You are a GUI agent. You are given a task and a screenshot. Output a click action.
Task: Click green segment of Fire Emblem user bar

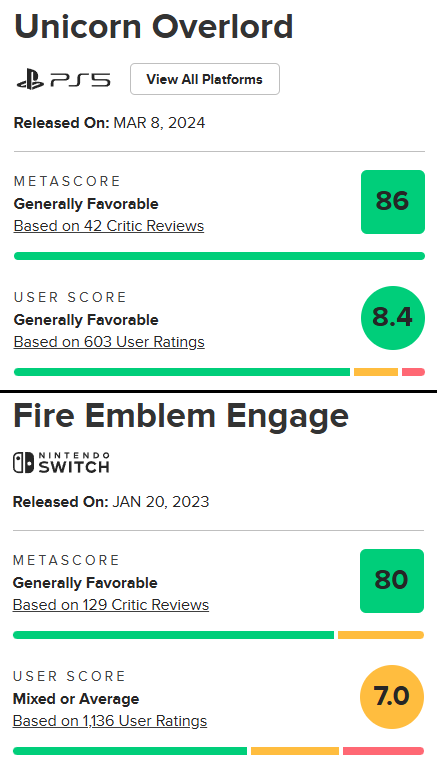[130, 751]
